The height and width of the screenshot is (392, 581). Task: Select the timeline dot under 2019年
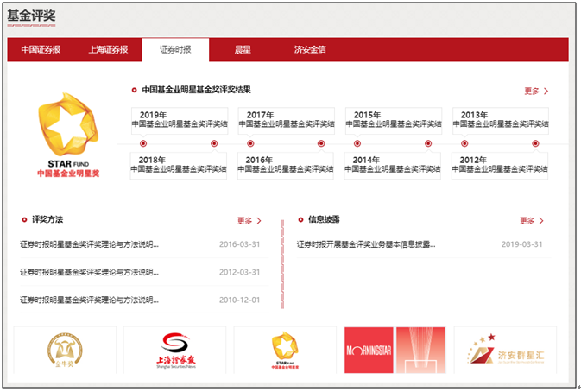coord(143,143)
